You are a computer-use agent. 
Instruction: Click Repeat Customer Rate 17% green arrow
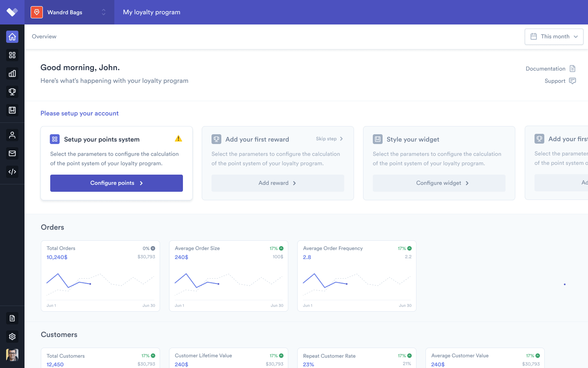point(409,356)
